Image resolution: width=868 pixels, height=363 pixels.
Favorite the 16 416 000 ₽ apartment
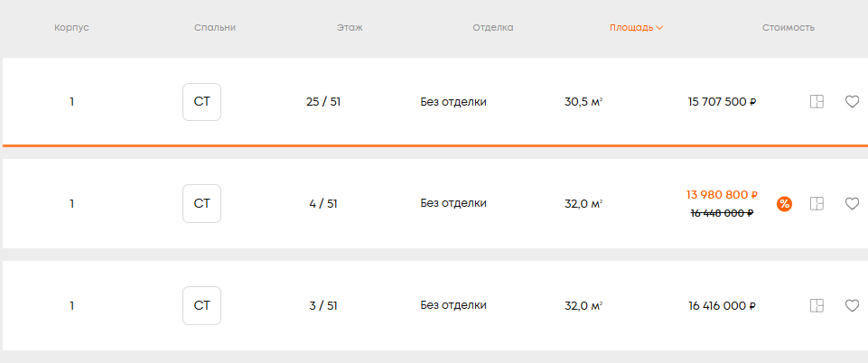click(x=852, y=306)
